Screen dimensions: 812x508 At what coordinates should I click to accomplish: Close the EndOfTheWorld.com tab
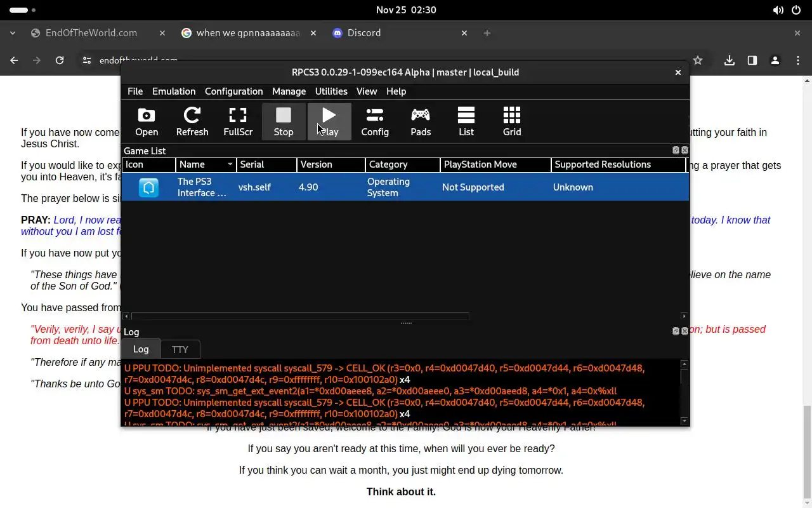[x=162, y=33]
